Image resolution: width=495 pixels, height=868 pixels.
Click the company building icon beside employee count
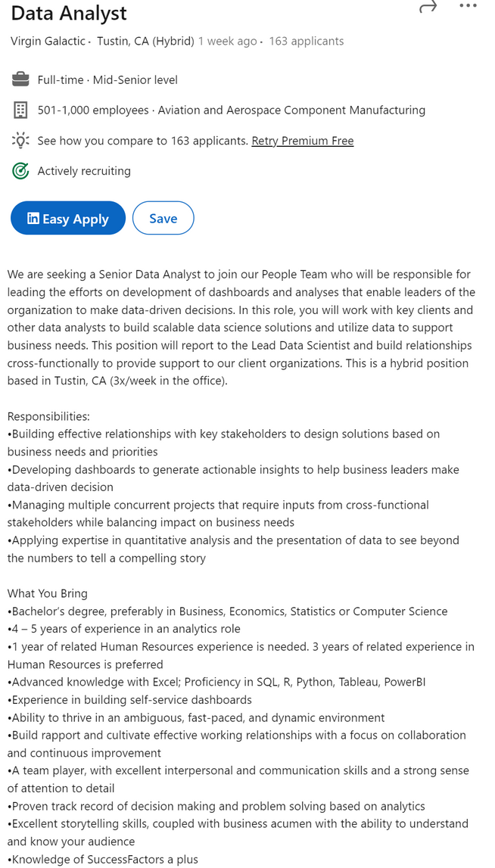pyautogui.click(x=20, y=110)
